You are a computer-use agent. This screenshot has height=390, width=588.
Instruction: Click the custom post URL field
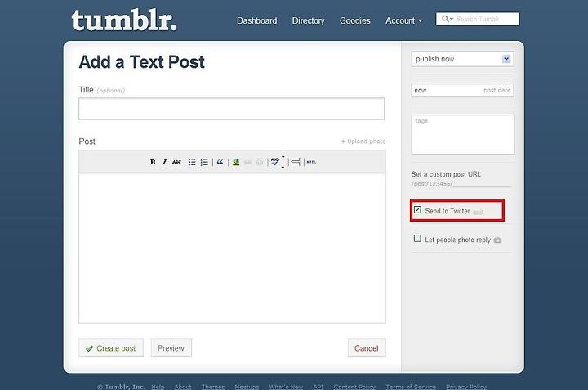[482, 183]
